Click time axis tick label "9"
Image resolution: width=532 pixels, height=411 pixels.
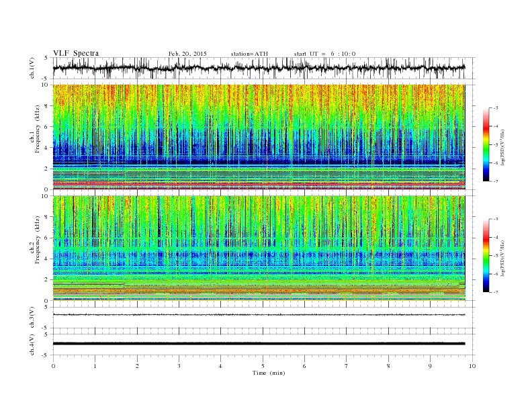(x=430, y=366)
